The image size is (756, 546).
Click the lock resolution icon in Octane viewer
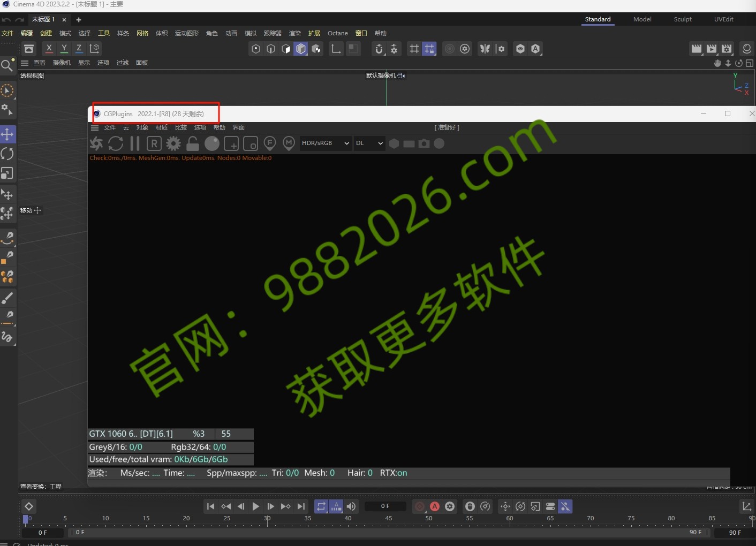tap(192, 143)
